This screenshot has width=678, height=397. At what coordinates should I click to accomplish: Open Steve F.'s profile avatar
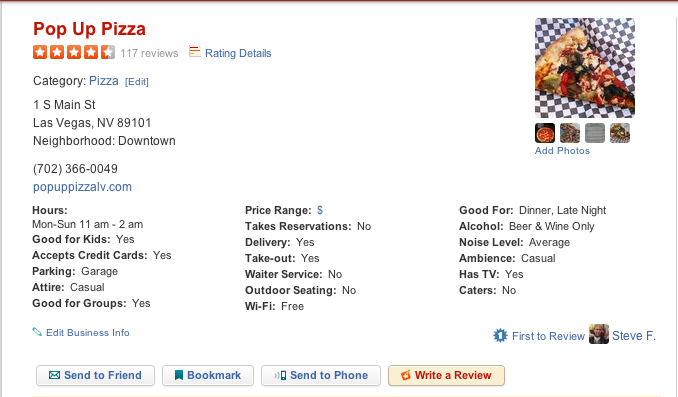[599, 334]
